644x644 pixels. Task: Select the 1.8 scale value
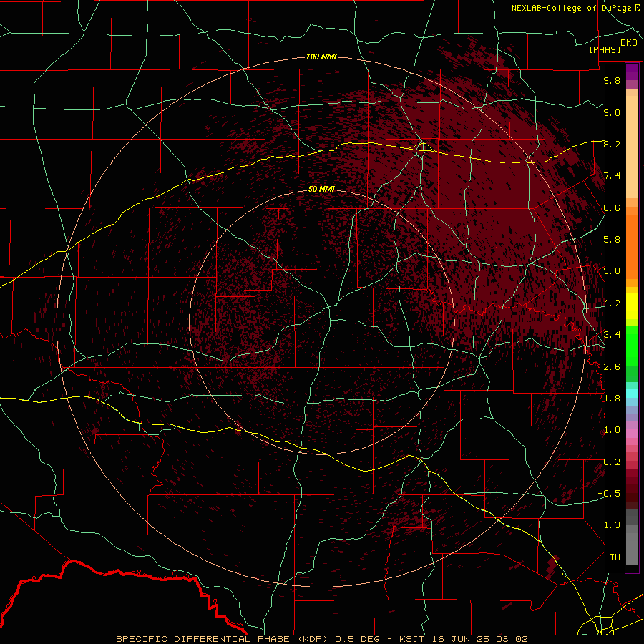click(x=612, y=399)
